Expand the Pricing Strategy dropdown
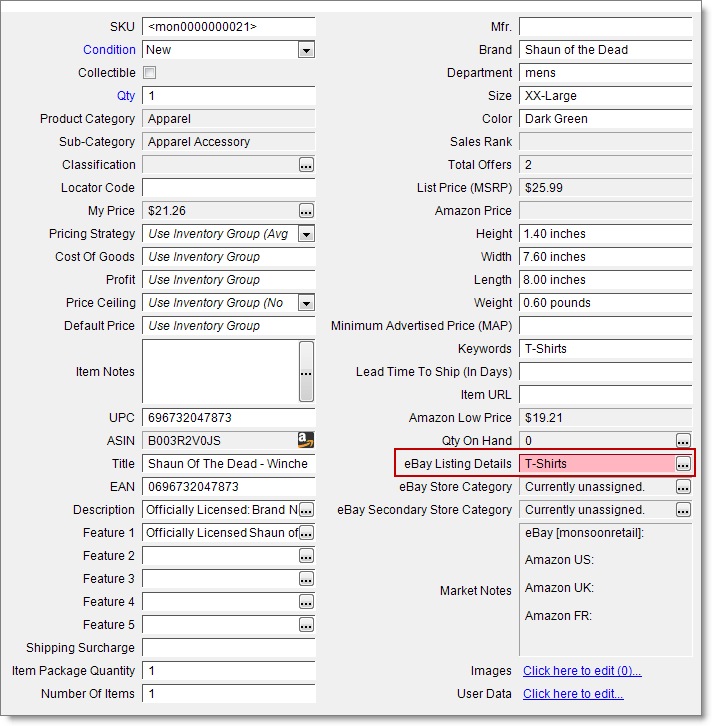This screenshot has width=712, height=726. pyautogui.click(x=306, y=234)
